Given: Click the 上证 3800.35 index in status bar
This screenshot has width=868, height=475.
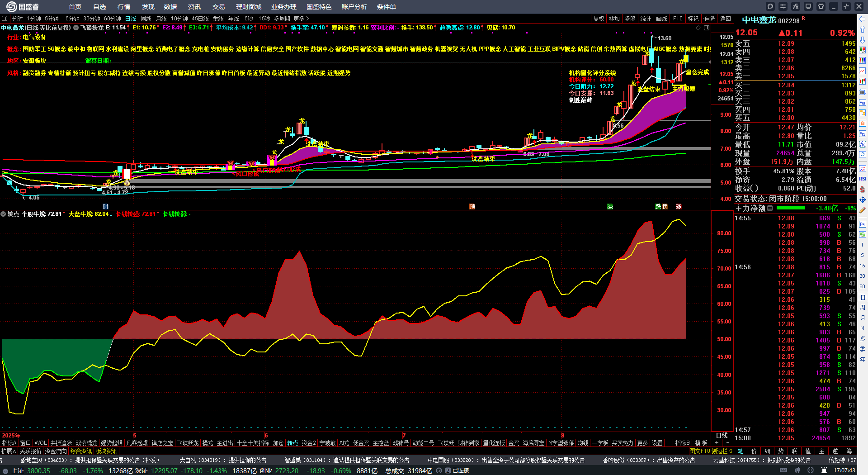Looking at the screenshot, I should click(31, 470).
